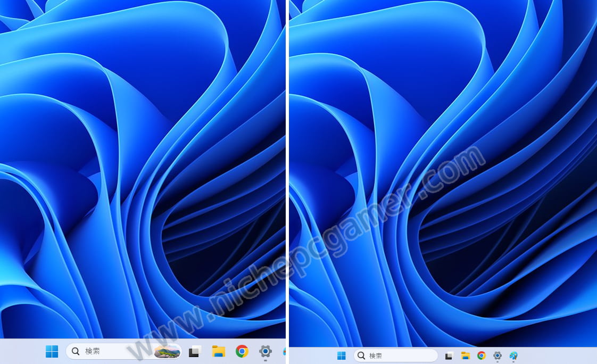Launch File Explorer from the larger taskbar
This screenshot has height=364, width=597.
pos(219,351)
